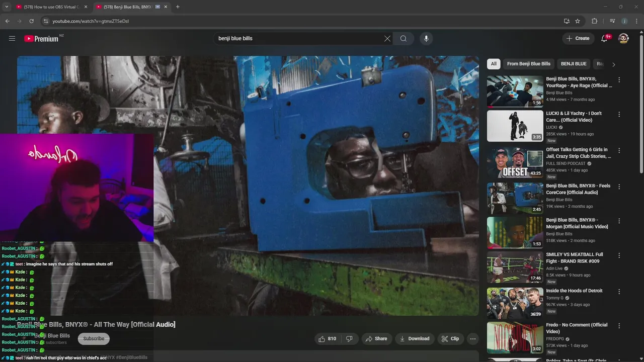Open Tommy G channel name
The width and height of the screenshot is (644, 362).
click(x=555, y=298)
